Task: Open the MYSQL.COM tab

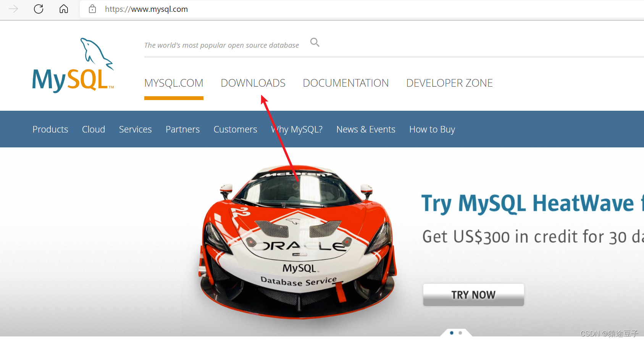Action: click(174, 83)
